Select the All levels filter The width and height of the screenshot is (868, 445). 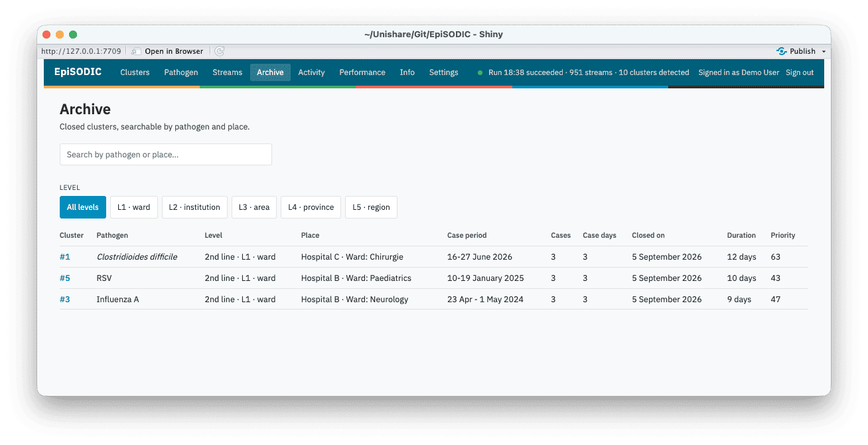pyautogui.click(x=83, y=207)
